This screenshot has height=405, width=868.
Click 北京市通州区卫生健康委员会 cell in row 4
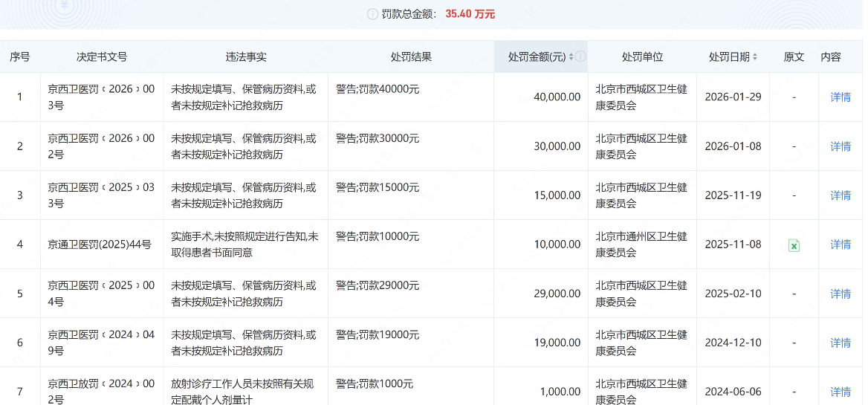tap(641, 244)
